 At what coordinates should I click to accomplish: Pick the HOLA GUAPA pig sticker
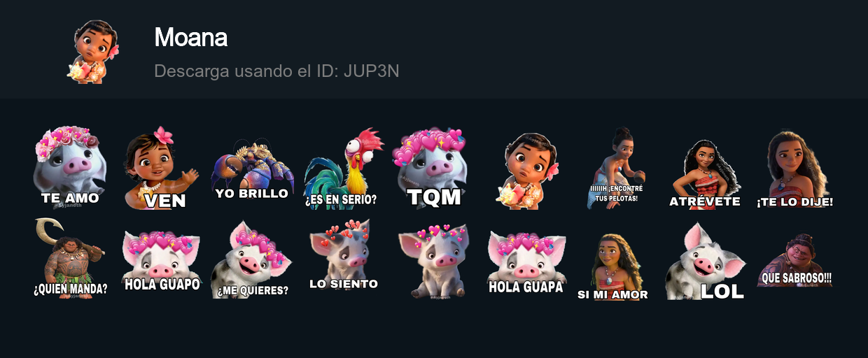tap(526, 262)
